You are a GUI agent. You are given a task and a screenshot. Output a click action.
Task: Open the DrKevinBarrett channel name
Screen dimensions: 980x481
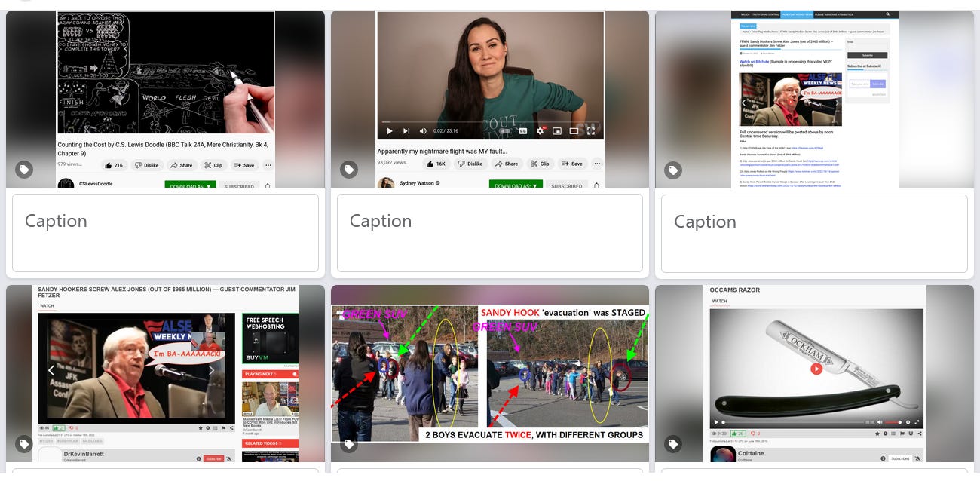click(x=84, y=454)
